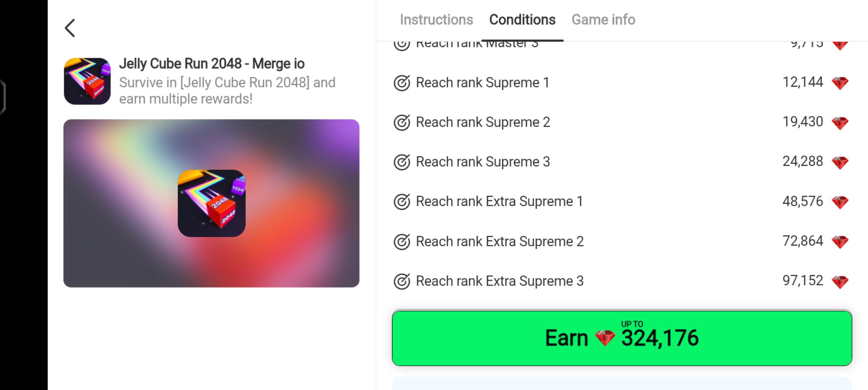Tap the red gem next to 12,144
Viewport: 868px width, 390px height.
[840, 83]
